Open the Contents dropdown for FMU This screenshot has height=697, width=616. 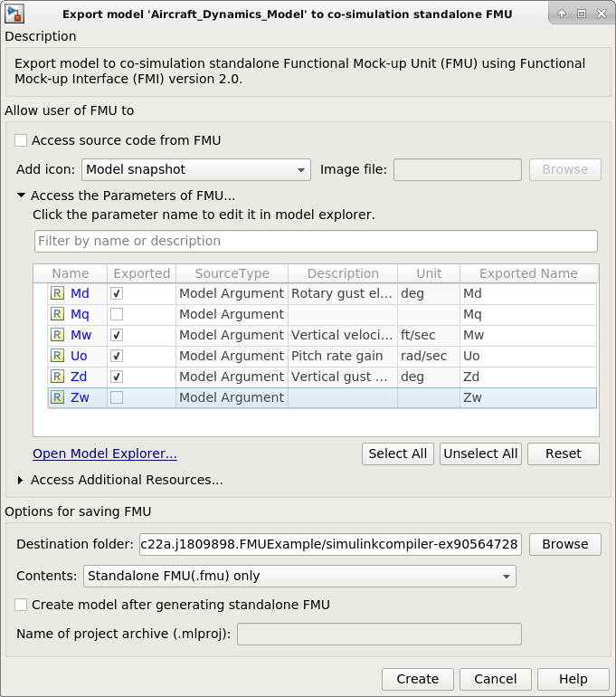[299, 576]
